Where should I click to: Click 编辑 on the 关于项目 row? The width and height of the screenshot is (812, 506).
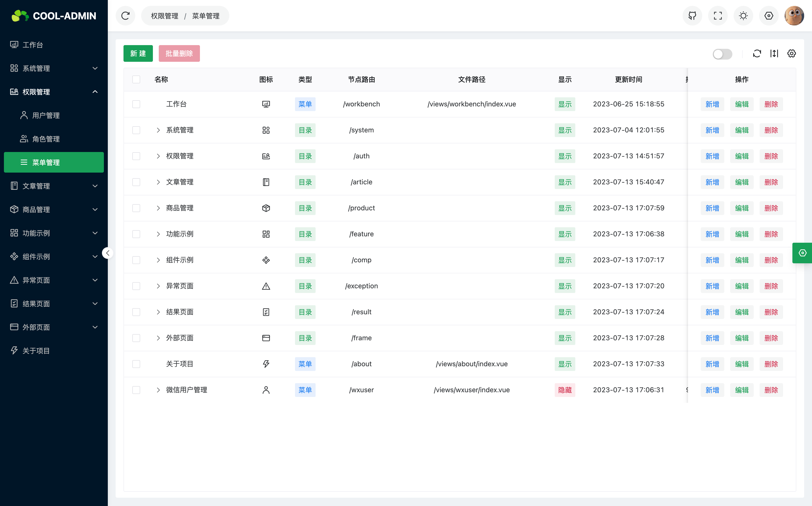pos(742,364)
